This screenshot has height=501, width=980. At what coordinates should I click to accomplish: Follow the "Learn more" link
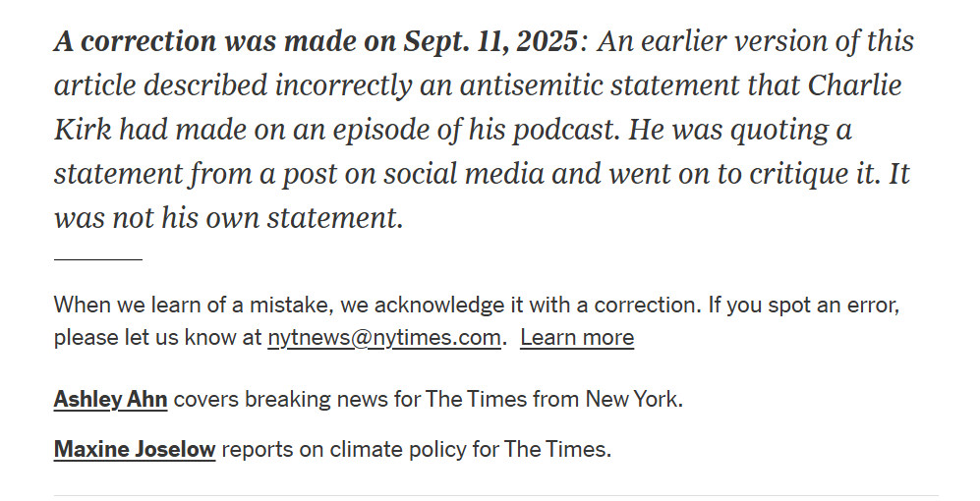coord(577,338)
